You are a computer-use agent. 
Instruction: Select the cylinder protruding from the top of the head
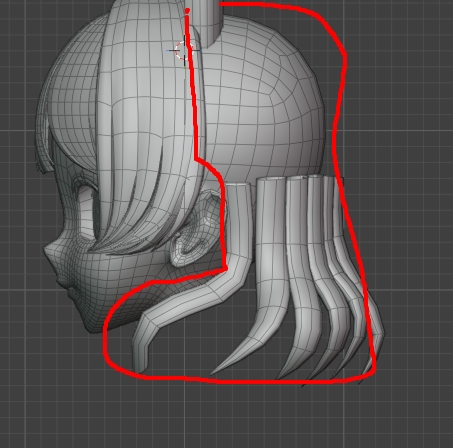pos(206,23)
